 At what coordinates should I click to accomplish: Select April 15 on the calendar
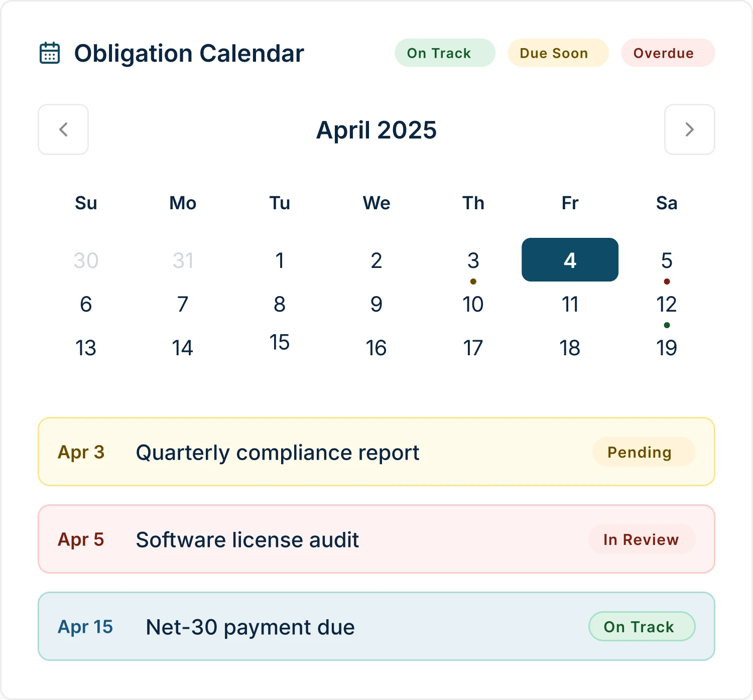point(280,343)
